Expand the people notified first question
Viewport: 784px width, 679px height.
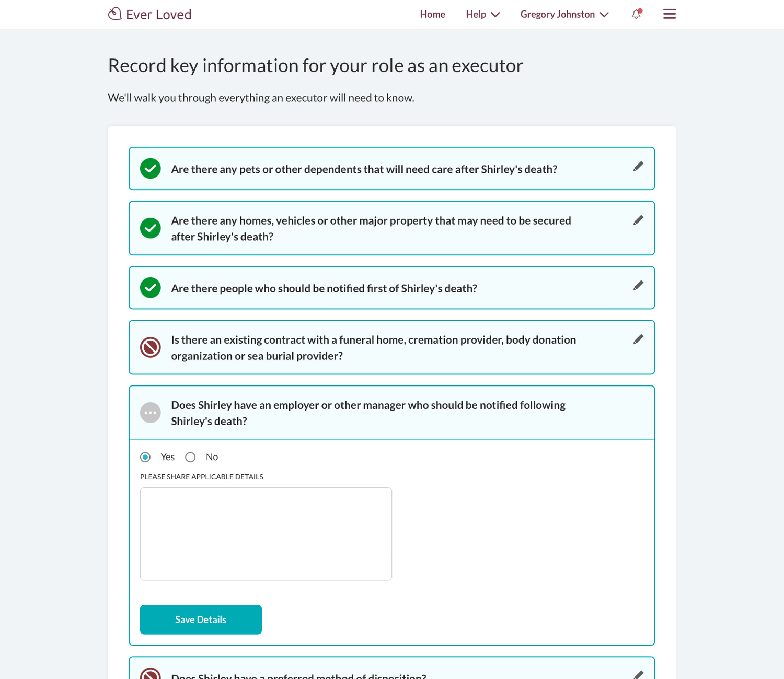pos(324,288)
